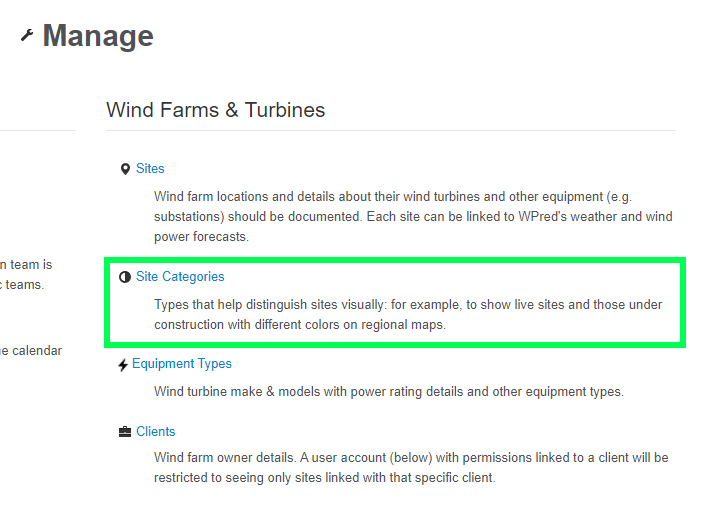Click the map pin icon beside Sites
726x519 pixels.
125,169
